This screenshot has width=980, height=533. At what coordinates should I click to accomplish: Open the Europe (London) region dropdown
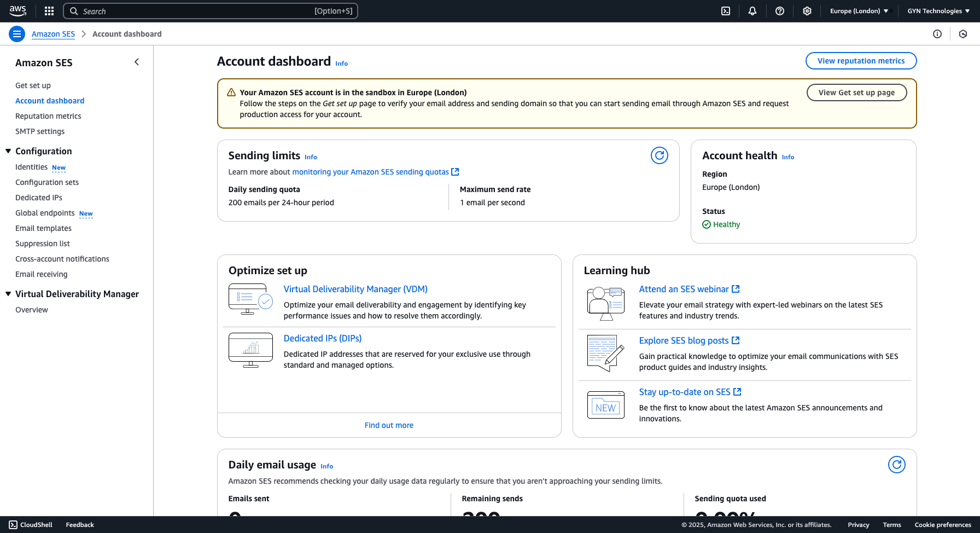pyautogui.click(x=857, y=11)
